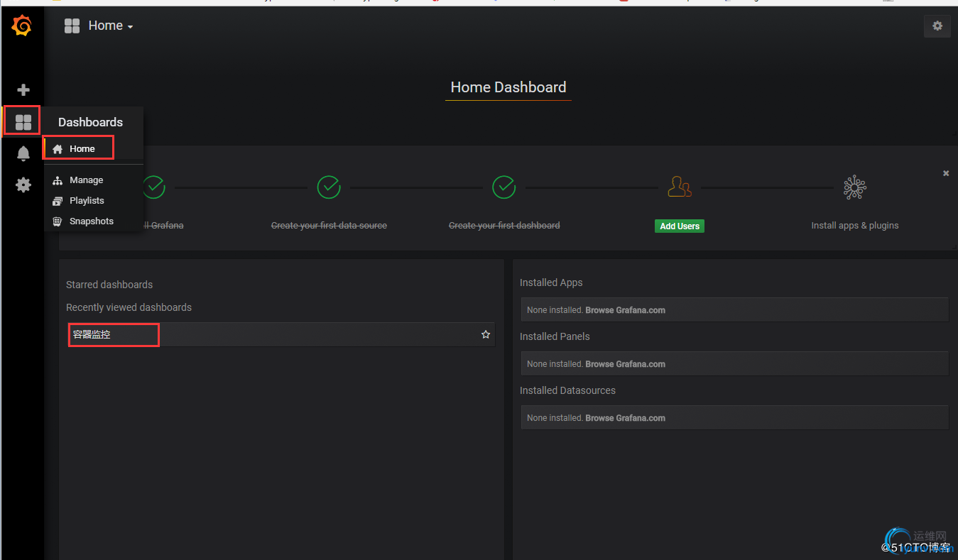This screenshot has height=560, width=958.
Task: Expand the Home dashboard picker dropdown
Action: [x=110, y=26]
